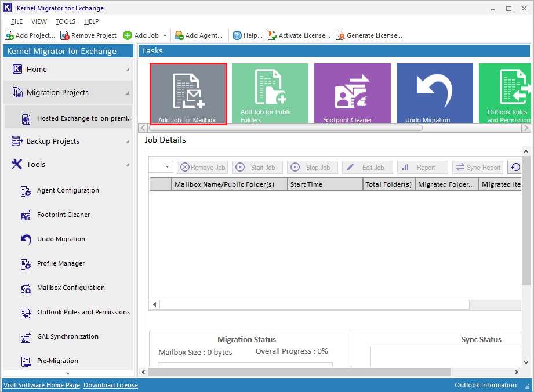This screenshot has width=534, height=392.
Task: Follow the Download License link
Action: [111, 385]
